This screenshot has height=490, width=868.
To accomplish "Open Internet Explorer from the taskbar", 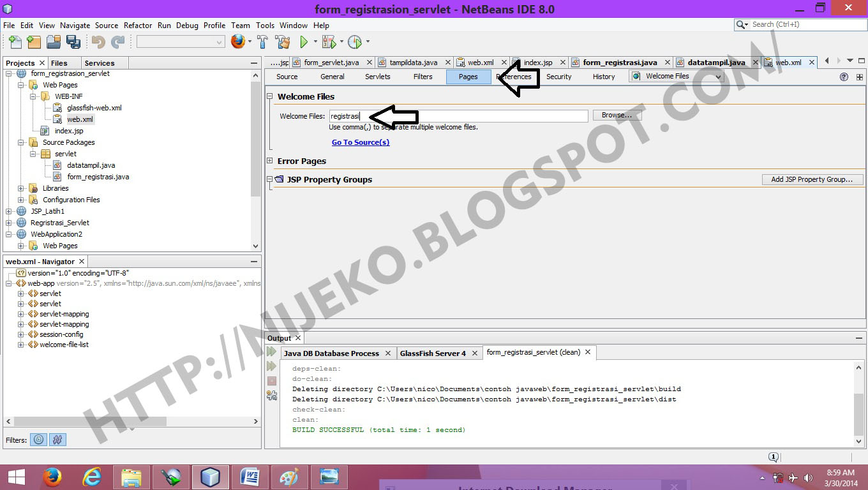I will pyautogui.click(x=92, y=477).
